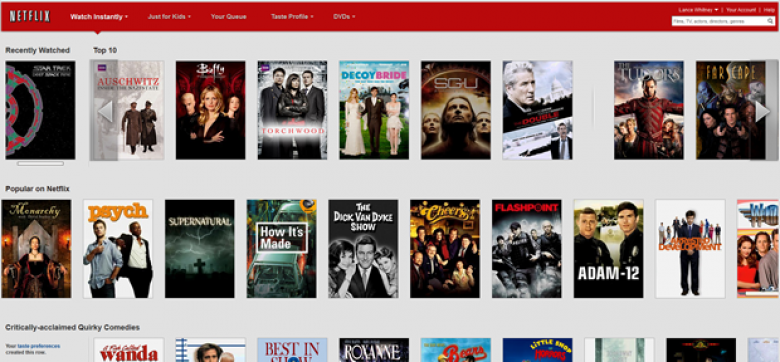The width and height of the screenshot is (780, 362).
Task: Select the How It's Made thumbnail
Action: click(x=282, y=249)
